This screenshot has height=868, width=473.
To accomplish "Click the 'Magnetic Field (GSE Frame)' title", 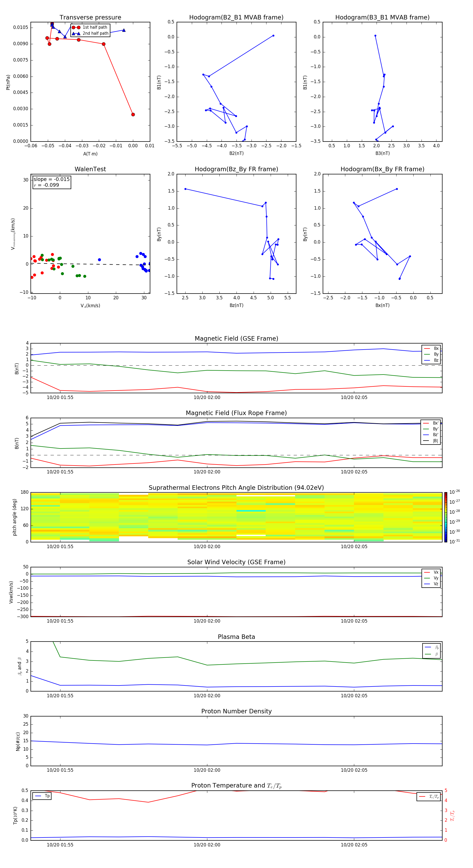I will click(x=236, y=339).
